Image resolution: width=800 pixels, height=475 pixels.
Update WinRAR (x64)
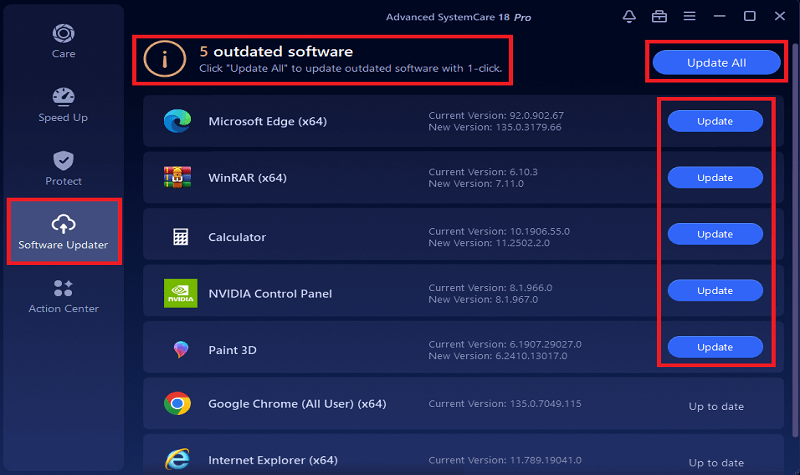tap(715, 178)
